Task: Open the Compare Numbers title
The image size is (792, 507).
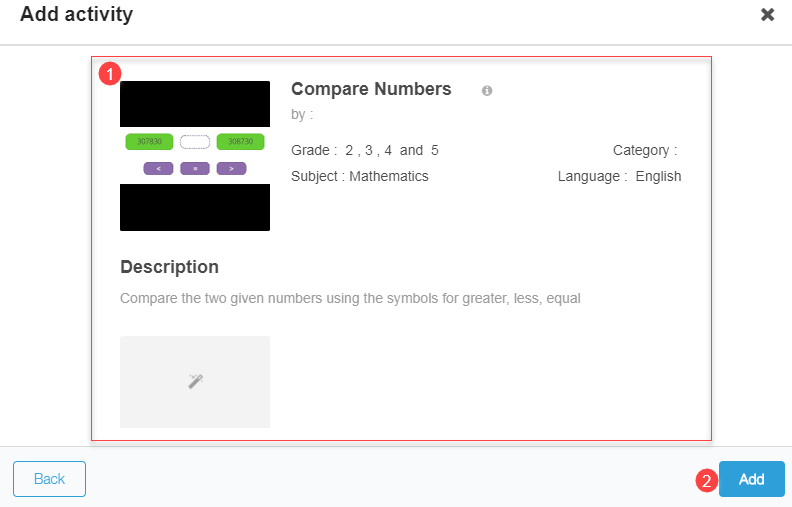Action: (371, 89)
